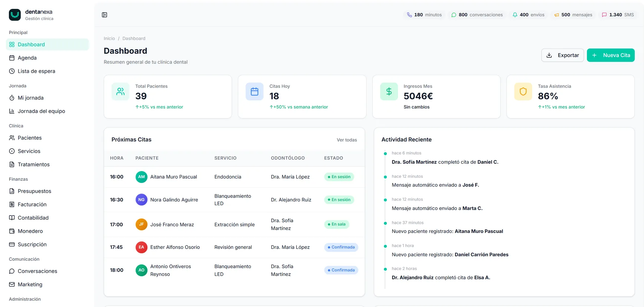Click the Nueva Cita button
The height and width of the screenshot is (307, 644).
pos(611,55)
